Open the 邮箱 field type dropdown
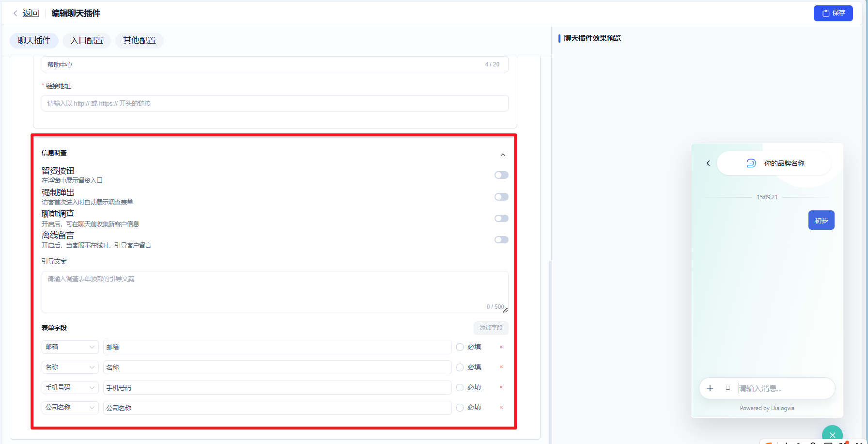Image resolution: width=868 pixels, height=444 pixels. [70, 347]
